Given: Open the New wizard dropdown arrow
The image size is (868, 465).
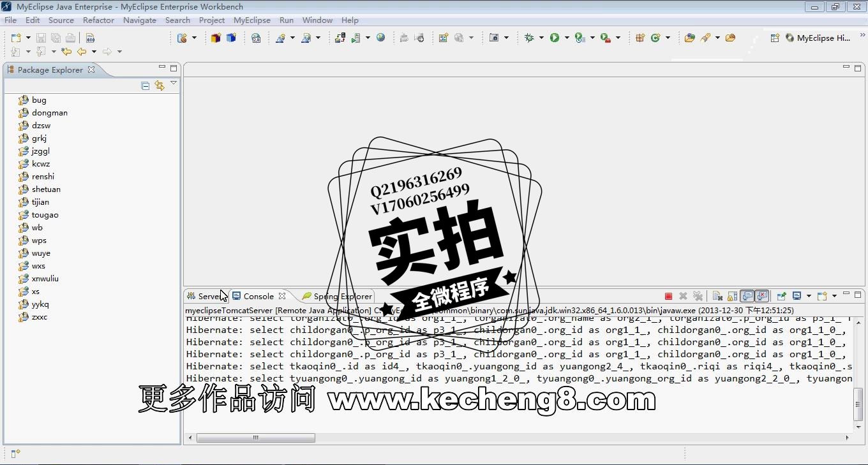Looking at the screenshot, I should point(27,38).
